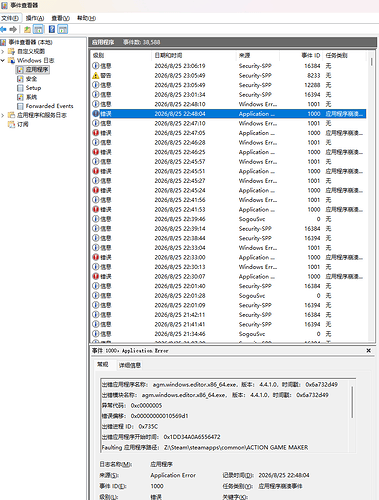This screenshot has height=500, width=379.
Task: Select the 22:38:44 Security-SPP row
Action: (229, 238)
